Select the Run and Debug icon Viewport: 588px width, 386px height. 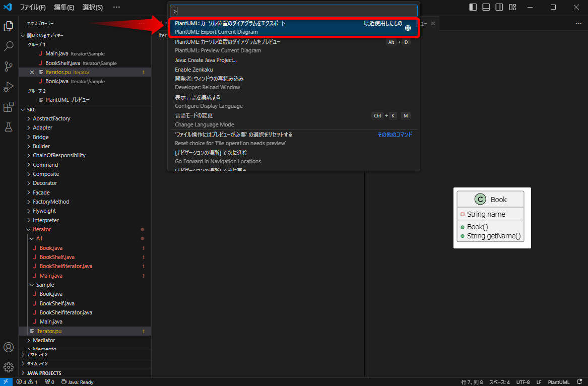[8, 86]
